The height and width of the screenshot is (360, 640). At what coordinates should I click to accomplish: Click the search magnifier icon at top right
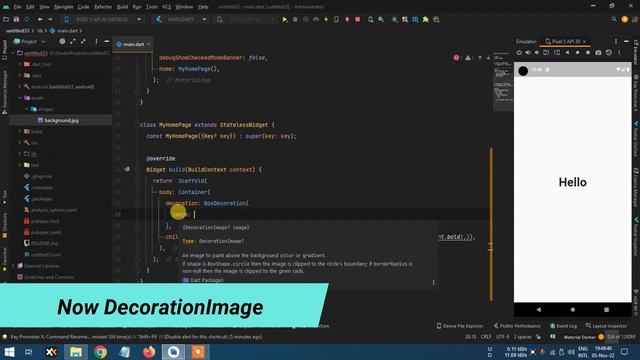(614, 19)
